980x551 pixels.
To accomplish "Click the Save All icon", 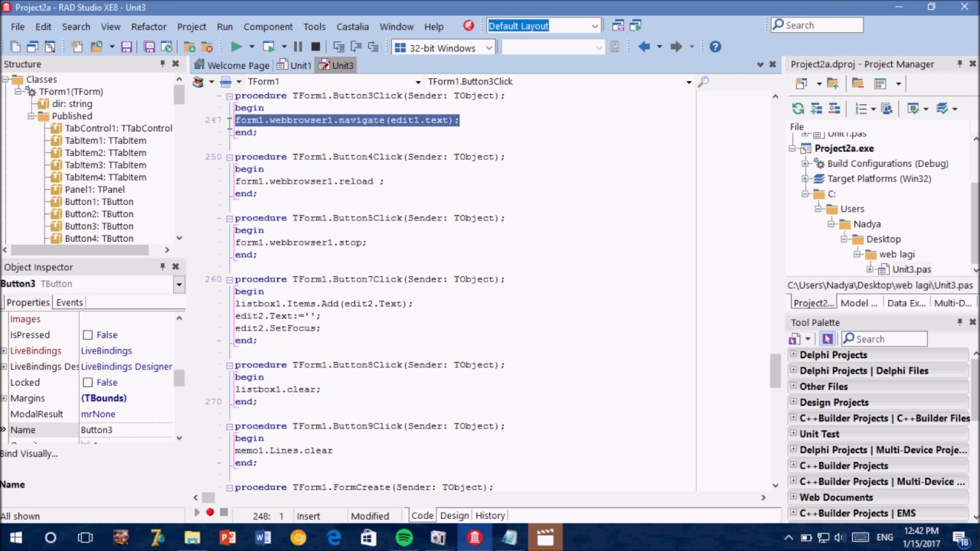I will click(149, 47).
